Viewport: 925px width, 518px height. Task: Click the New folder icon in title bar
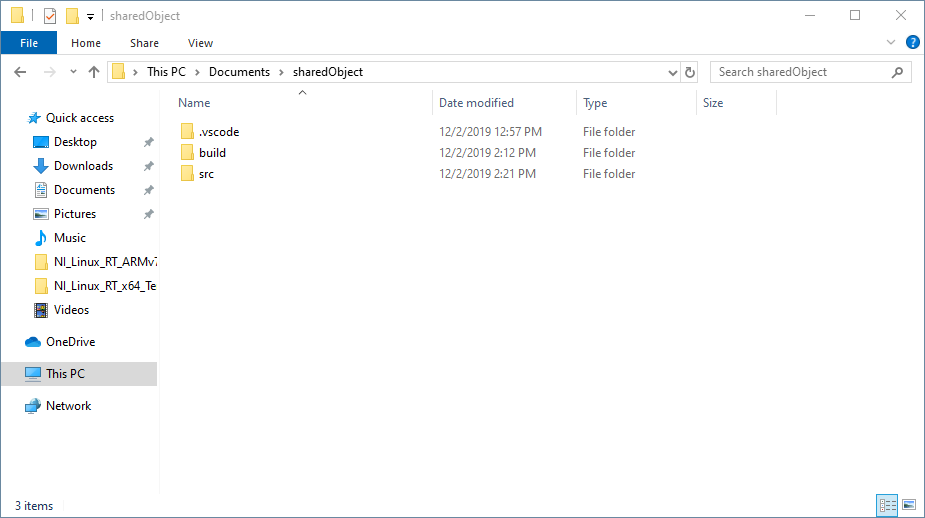(72, 16)
